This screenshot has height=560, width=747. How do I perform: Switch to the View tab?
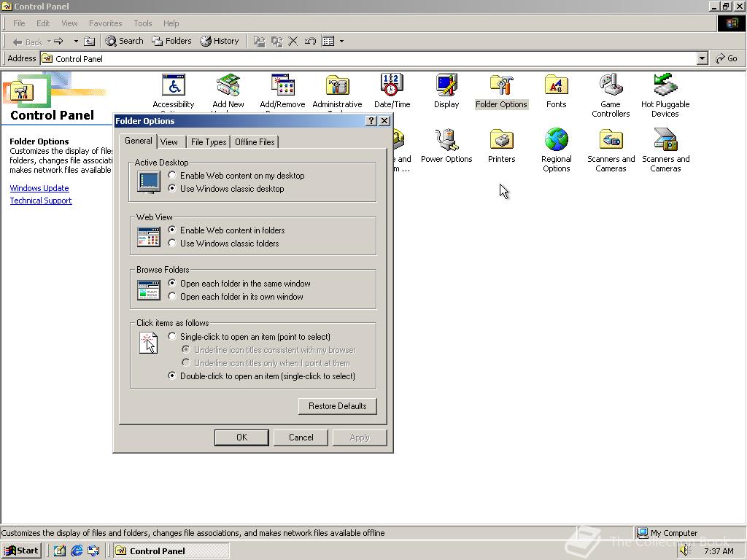(169, 142)
